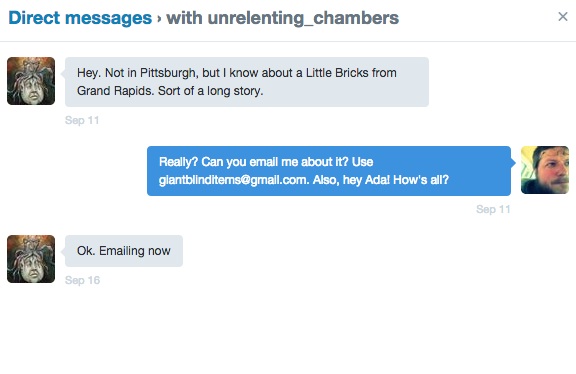Select the 'Ok. Emailing now' message bubble
Image resolution: width=576 pixels, height=374 pixels.
pyautogui.click(x=124, y=251)
